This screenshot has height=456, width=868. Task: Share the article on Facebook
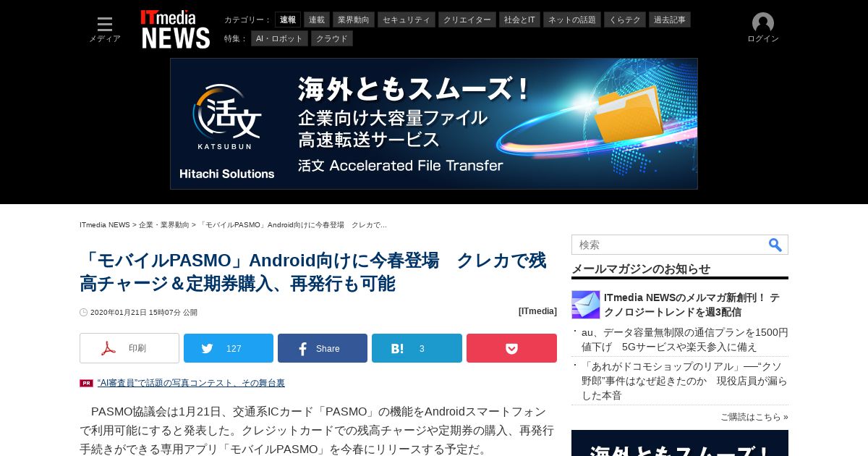(323, 348)
